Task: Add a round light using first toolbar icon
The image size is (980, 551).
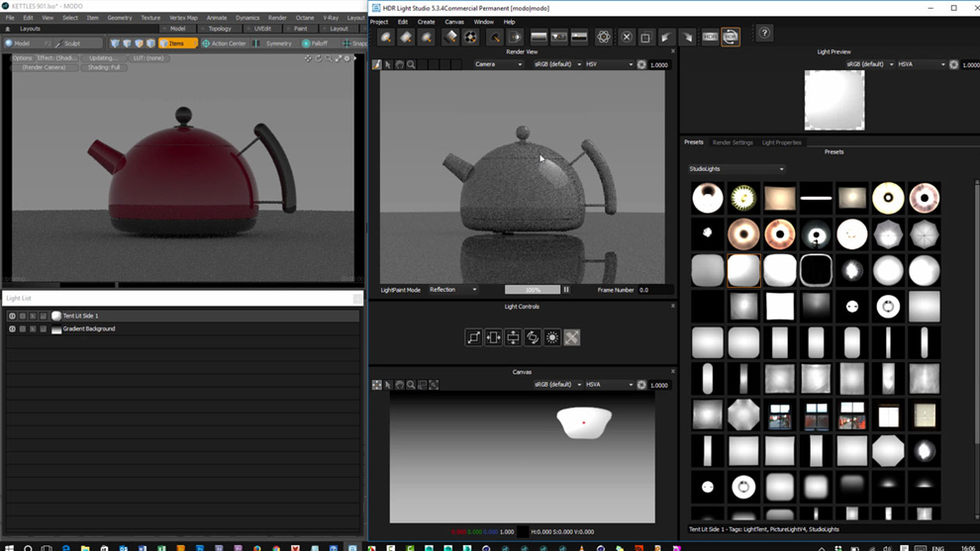Action: point(386,38)
